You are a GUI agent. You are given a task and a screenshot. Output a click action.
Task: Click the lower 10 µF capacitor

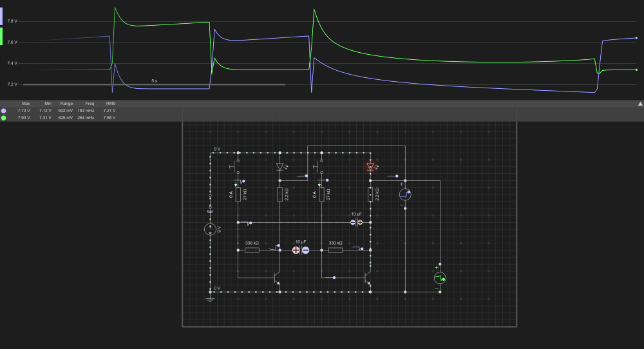(301, 249)
